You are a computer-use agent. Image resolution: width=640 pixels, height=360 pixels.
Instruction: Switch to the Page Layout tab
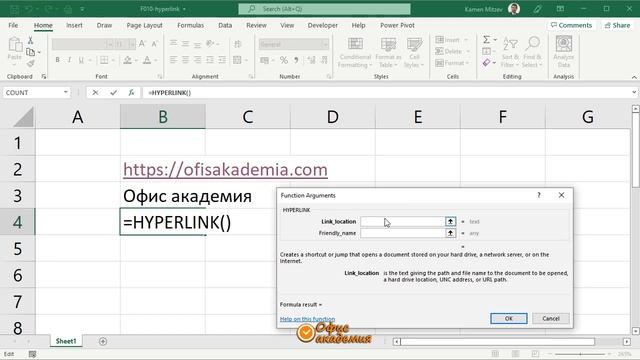[x=144, y=25]
